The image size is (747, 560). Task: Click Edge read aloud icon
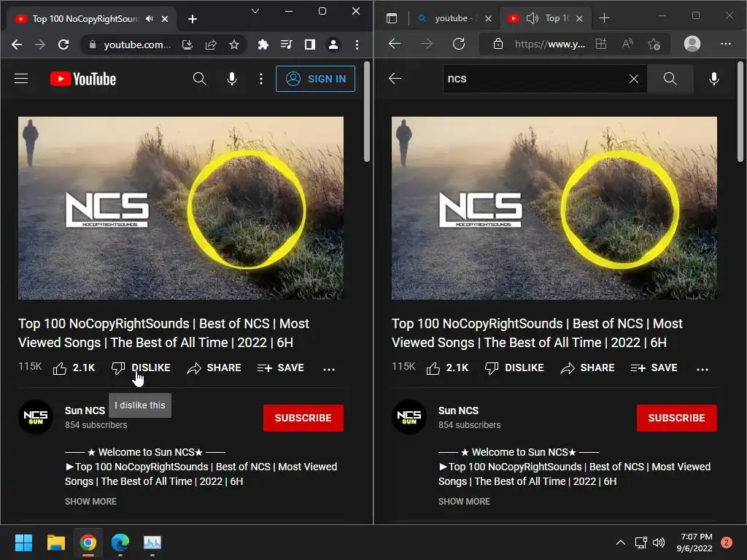(628, 44)
